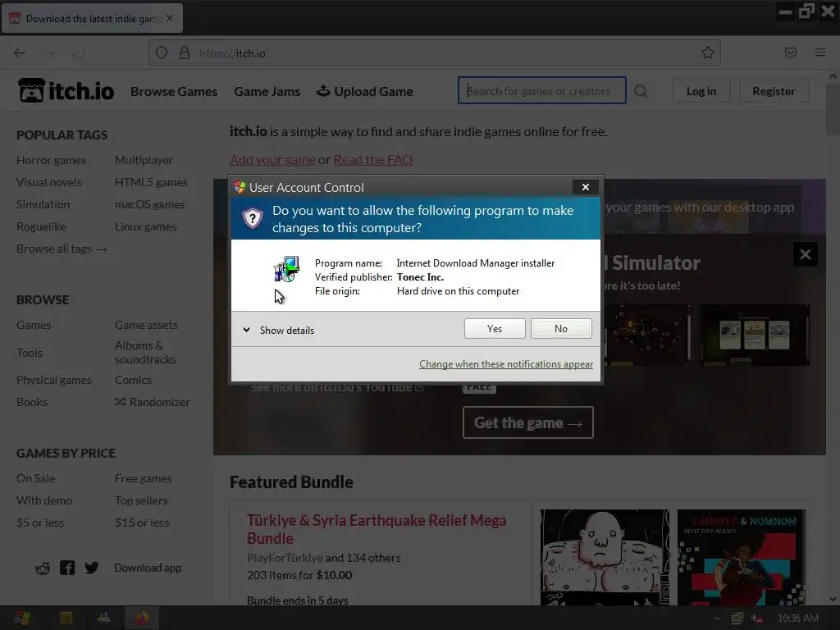
Task: Open itch.io Twitter icon
Action: click(x=92, y=568)
